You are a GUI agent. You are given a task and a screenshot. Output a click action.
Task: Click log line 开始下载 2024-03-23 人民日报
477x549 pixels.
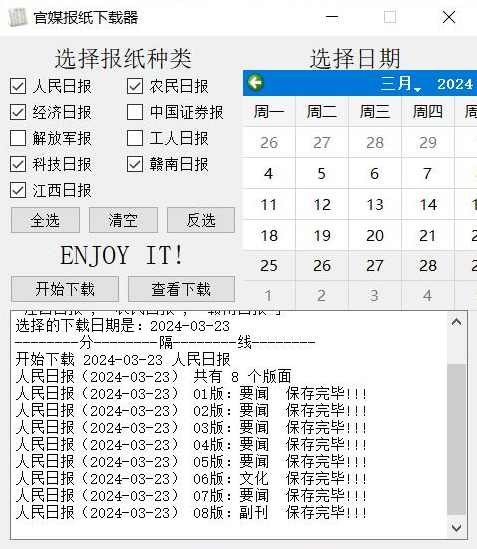[123, 360]
